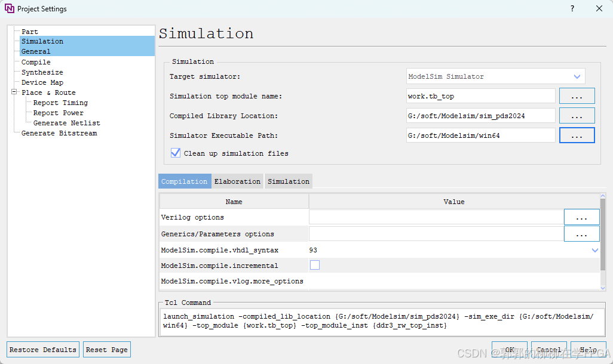Open Generics/Parameters options browse button
Screen dimensions: 613x364
click(x=581, y=234)
